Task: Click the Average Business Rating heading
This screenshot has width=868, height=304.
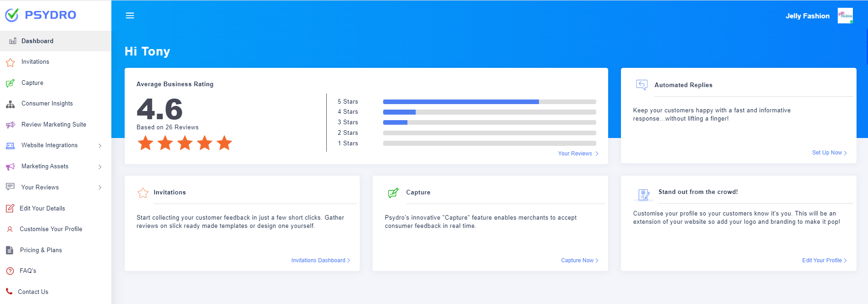Action: tap(175, 84)
